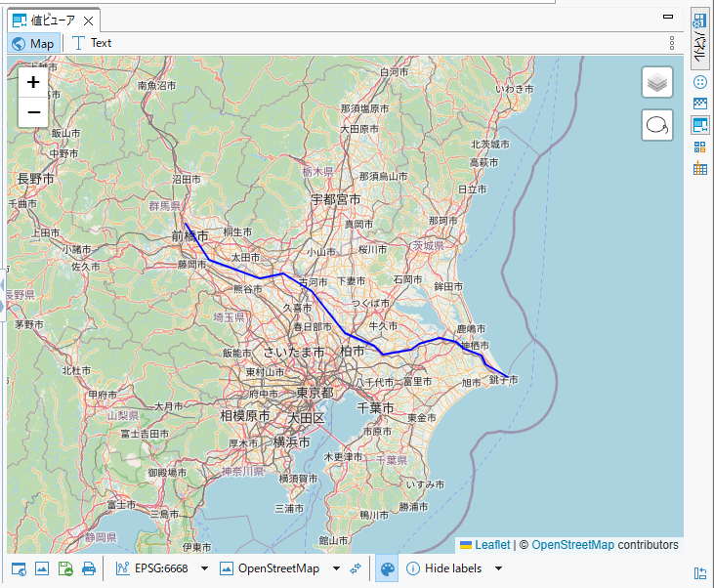This screenshot has height=588, width=714.
Task: Follow the OpenStreetMap contributors link
Action: 572,545
